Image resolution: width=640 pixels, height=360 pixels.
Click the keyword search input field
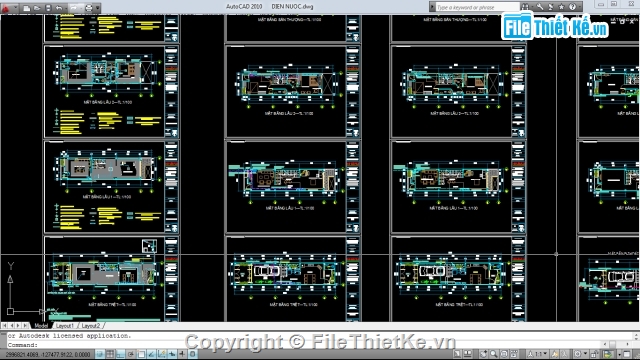477,7
